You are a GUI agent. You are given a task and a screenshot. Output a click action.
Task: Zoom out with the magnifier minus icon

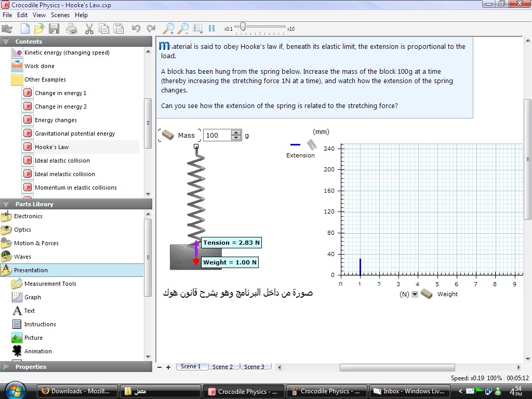(x=183, y=29)
